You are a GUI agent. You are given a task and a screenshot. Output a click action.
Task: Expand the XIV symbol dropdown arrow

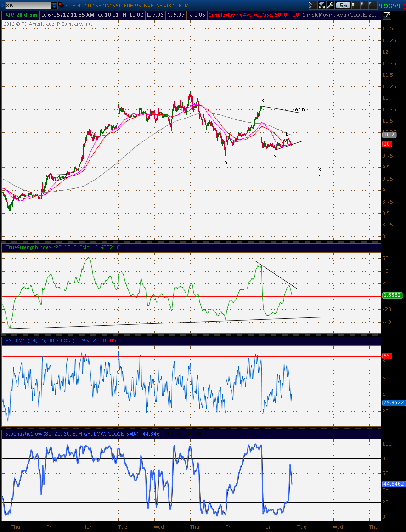(54, 6)
